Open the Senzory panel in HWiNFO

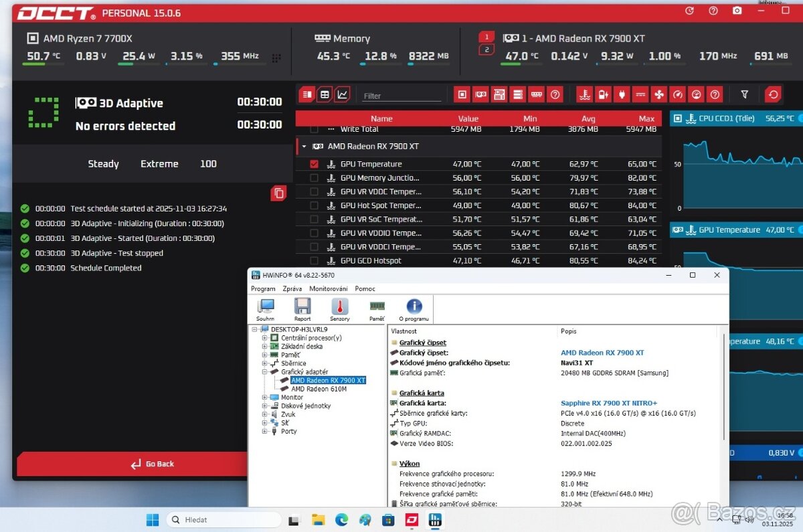tap(340, 309)
